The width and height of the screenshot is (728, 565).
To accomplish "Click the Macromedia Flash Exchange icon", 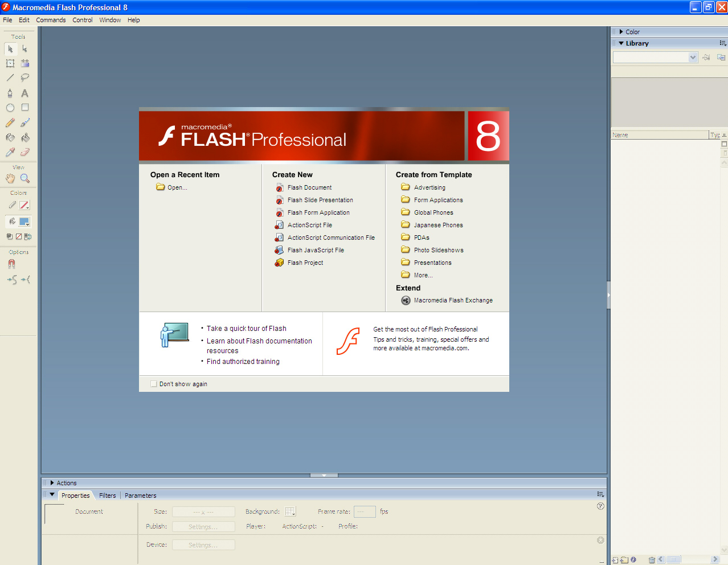I will coord(406,300).
